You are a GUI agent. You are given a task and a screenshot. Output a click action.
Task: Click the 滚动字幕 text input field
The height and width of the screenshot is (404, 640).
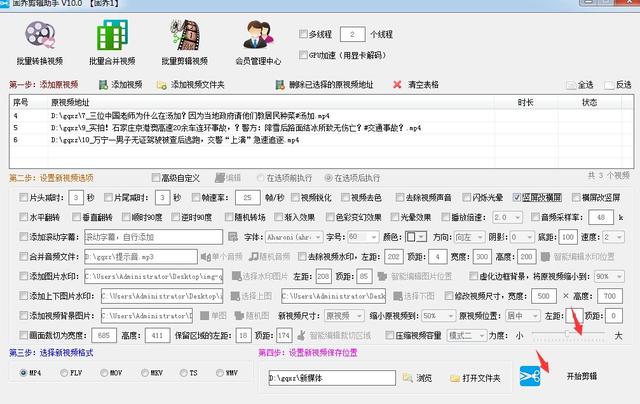[153, 237]
